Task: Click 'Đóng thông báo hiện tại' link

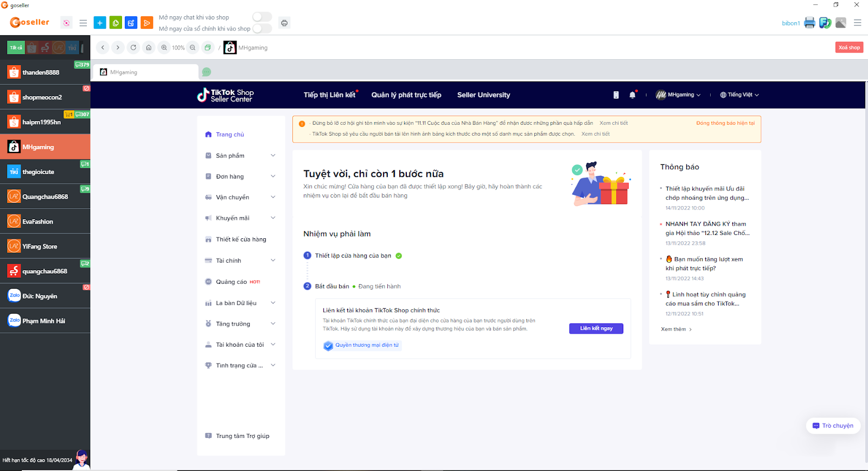Action: 725,123
